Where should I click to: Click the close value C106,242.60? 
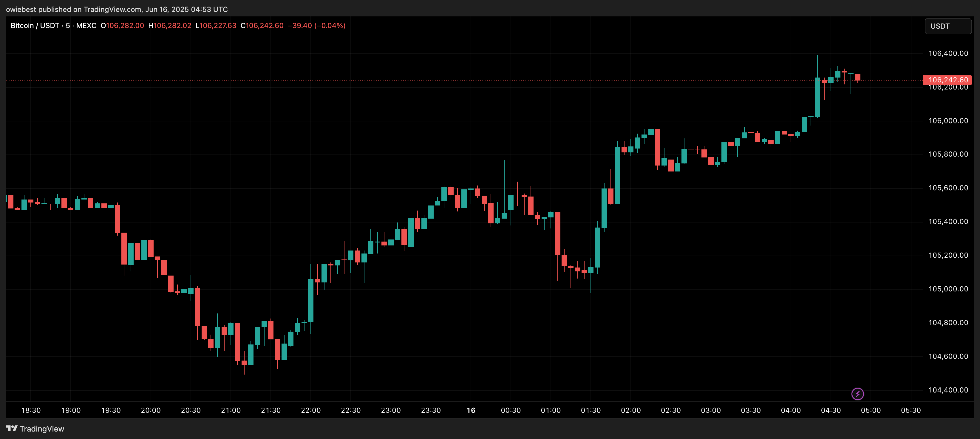point(261,25)
